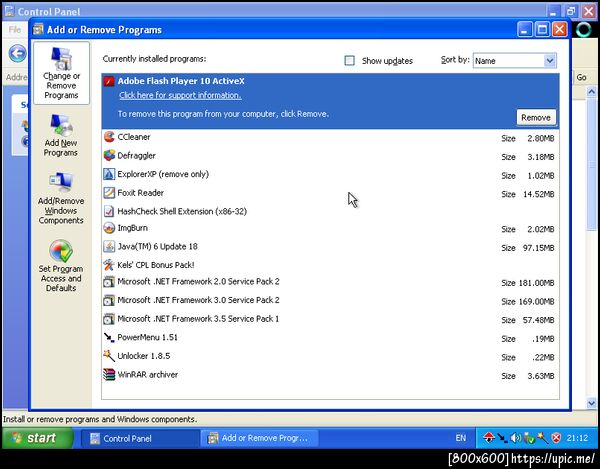Open File menu in Control Panel
The width and height of the screenshot is (600, 469).
pos(15,29)
